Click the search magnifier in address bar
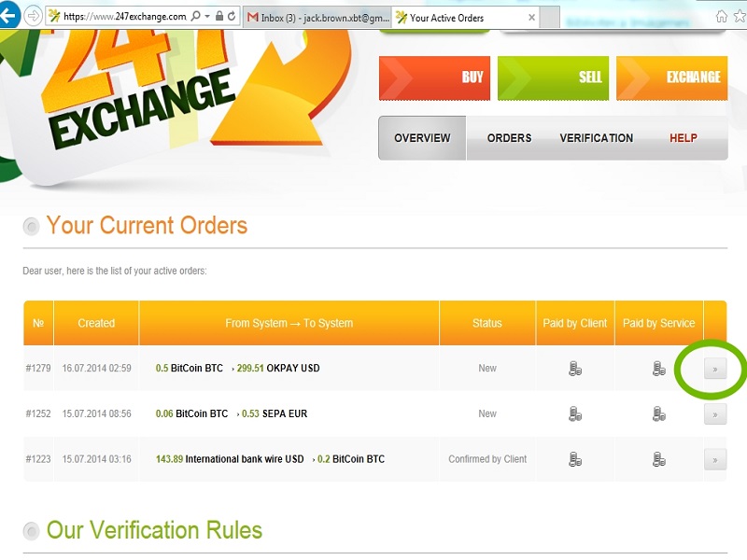This screenshot has height=560, width=747. [x=195, y=17]
